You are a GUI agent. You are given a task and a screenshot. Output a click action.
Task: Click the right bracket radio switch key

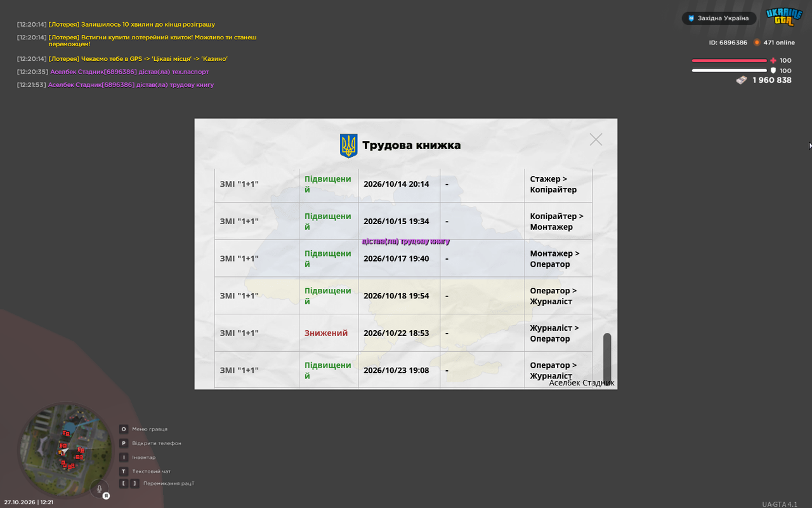(x=134, y=483)
